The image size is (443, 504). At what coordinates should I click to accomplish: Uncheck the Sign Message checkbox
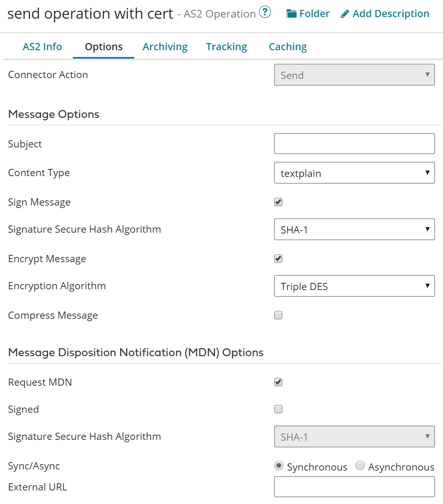278,202
